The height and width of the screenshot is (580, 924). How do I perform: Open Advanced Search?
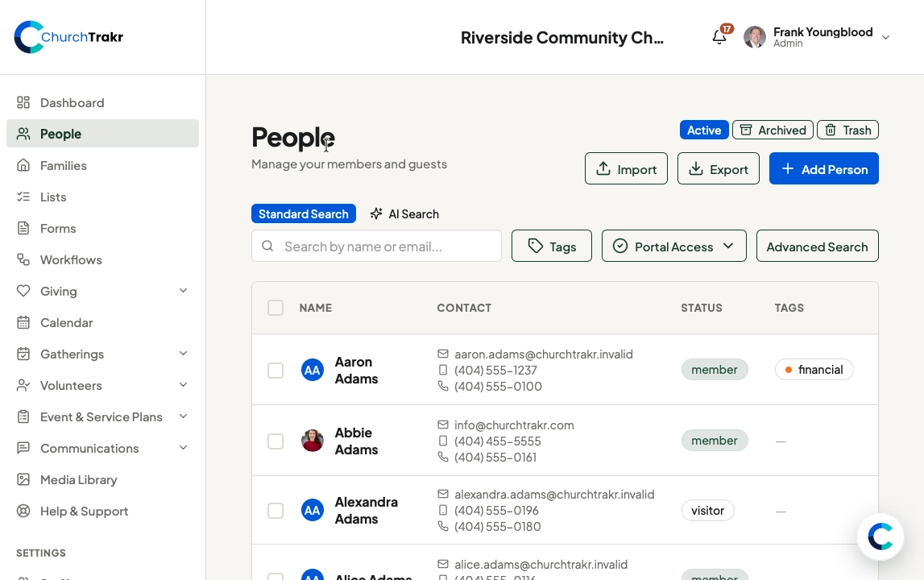coord(818,246)
